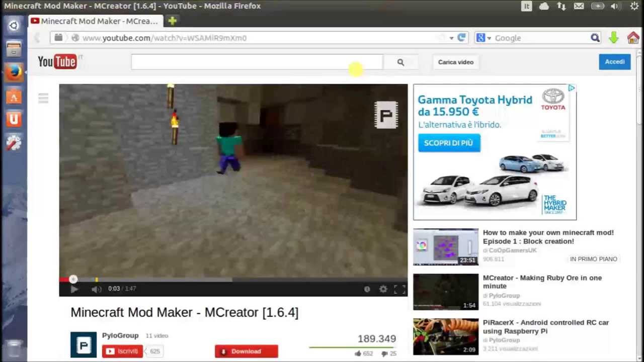The image size is (644, 362).
Task: Click the subscriber count 625 badge
Action: click(x=154, y=351)
